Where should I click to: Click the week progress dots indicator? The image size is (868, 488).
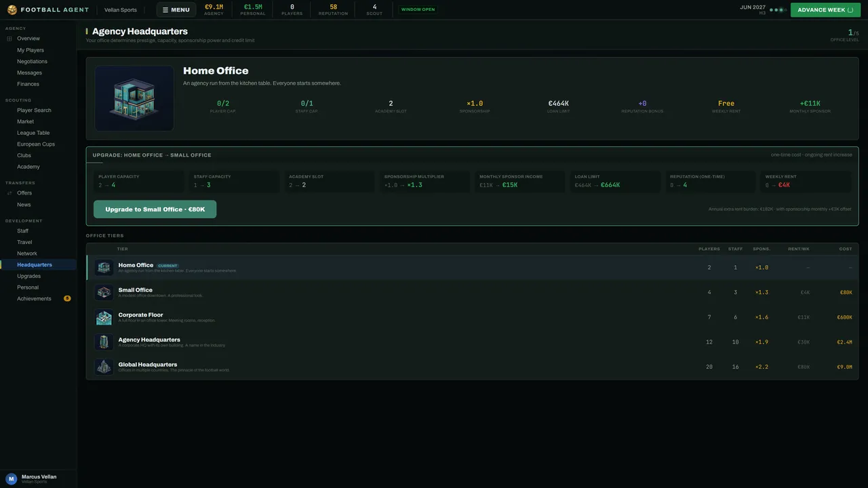click(x=778, y=10)
